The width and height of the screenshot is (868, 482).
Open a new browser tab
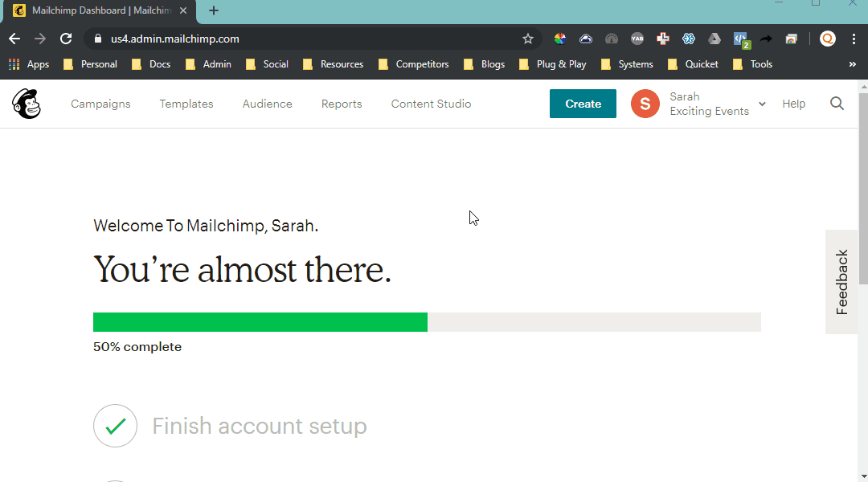tap(214, 10)
